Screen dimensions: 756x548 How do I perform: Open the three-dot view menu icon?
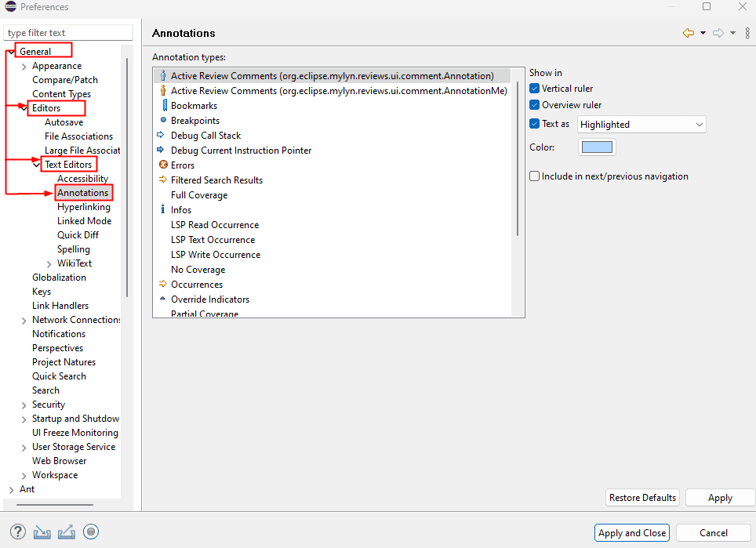point(747,33)
